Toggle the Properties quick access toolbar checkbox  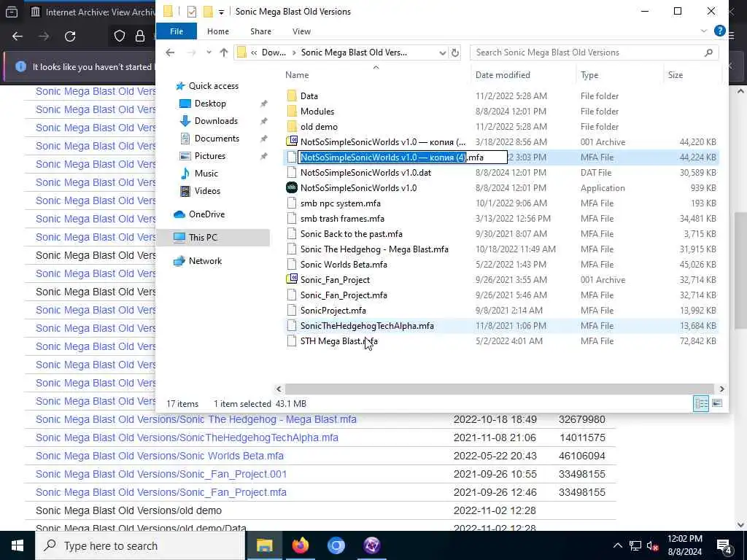192,12
